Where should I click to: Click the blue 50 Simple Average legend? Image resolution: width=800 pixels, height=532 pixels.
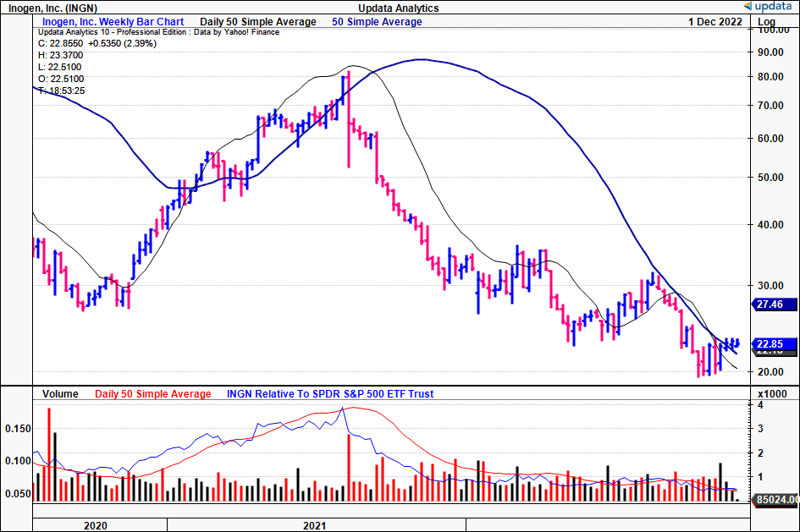pos(377,22)
